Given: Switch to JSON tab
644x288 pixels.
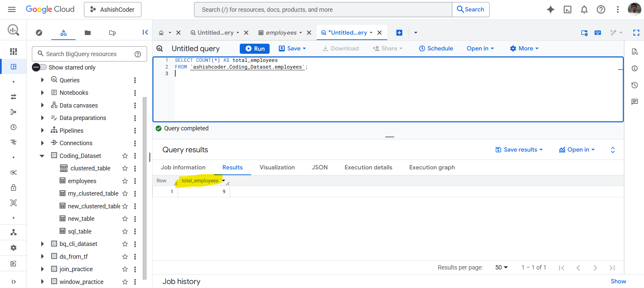Looking at the screenshot, I should pos(320,167).
